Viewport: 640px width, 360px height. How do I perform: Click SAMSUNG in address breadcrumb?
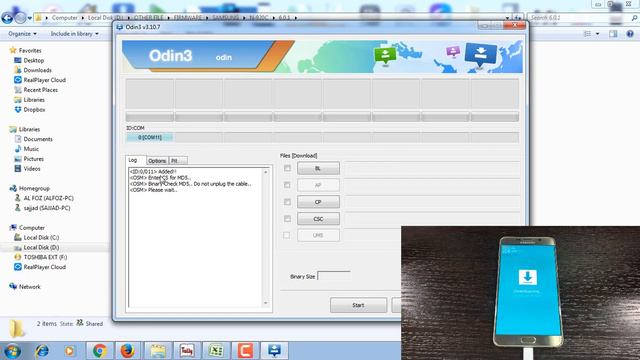(x=225, y=18)
